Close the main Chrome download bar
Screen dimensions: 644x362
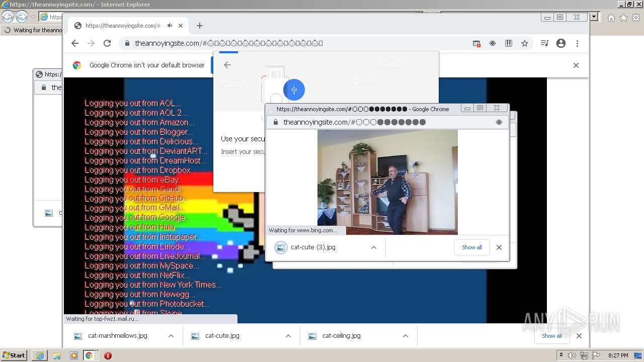[579, 336]
